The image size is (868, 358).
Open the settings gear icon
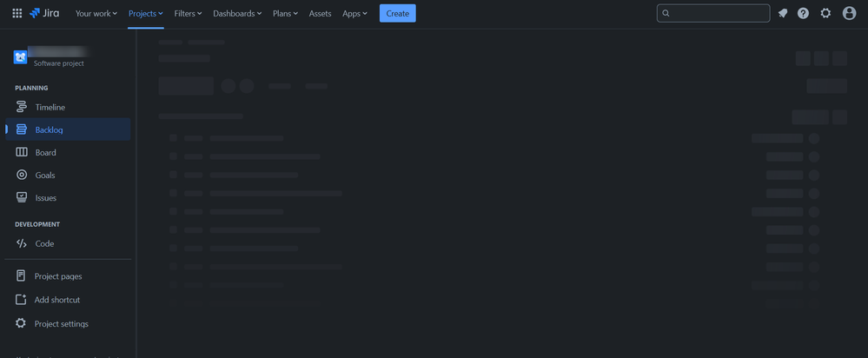click(825, 13)
